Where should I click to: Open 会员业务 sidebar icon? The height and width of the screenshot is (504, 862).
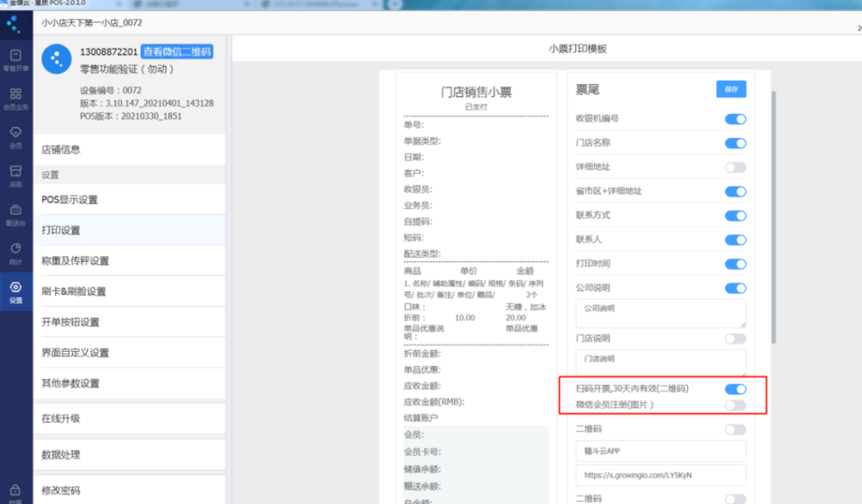point(16,99)
